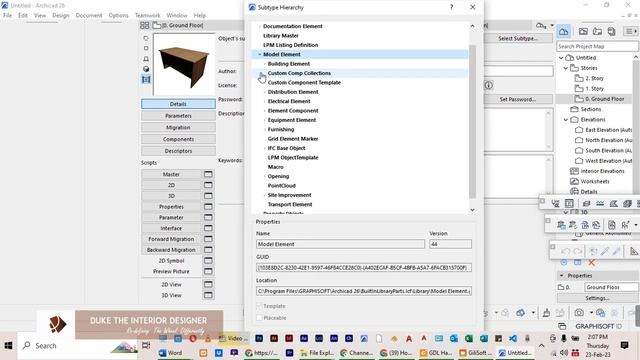Click the camera icon in bottom toolbar
The height and width of the screenshot is (360, 640).
pyautogui.click(x=579, y=313)
